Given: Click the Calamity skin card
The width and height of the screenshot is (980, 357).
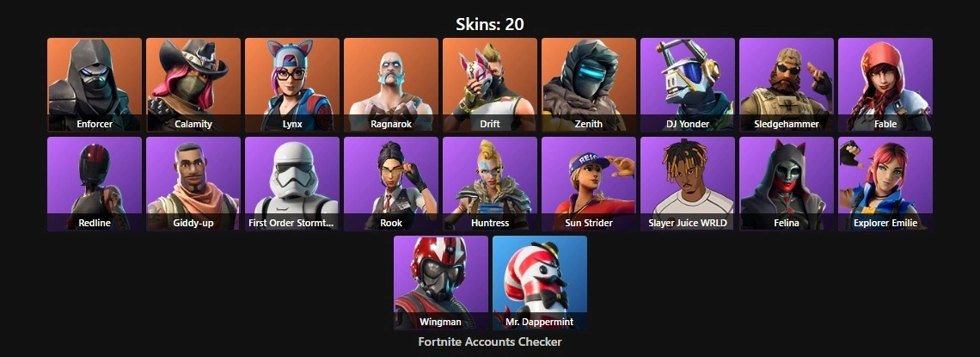Looking at the screenshot, I should (x=193, y=85).
